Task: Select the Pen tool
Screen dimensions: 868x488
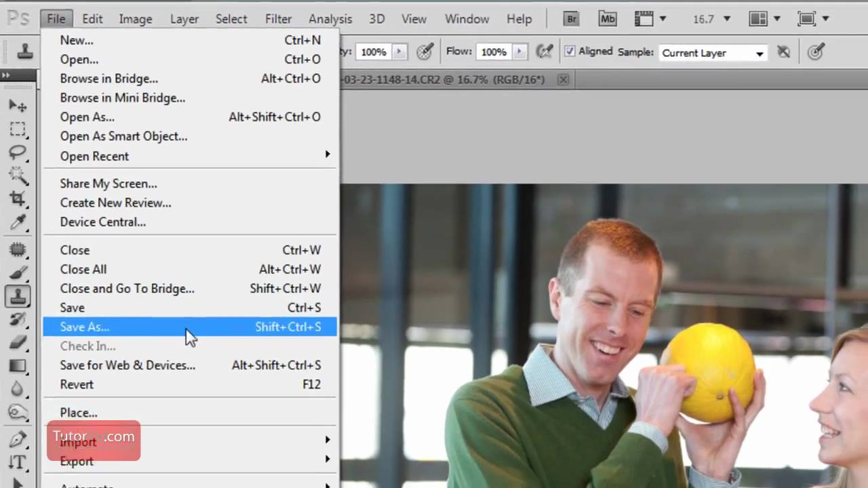Action: [18, 440]
